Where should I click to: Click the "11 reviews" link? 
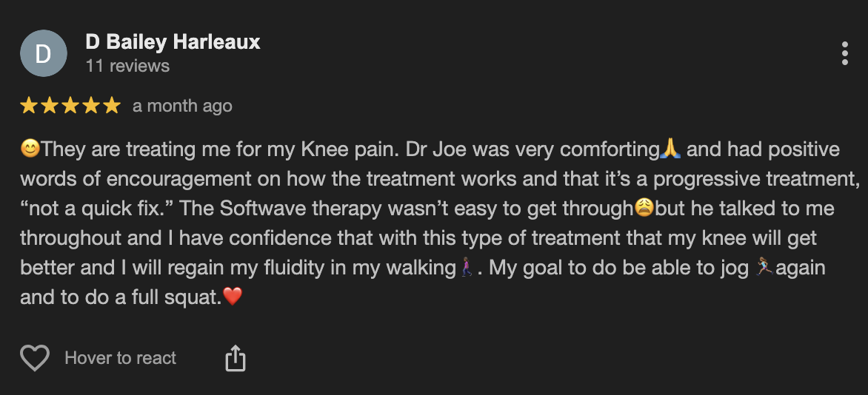[x=127, y=66]
